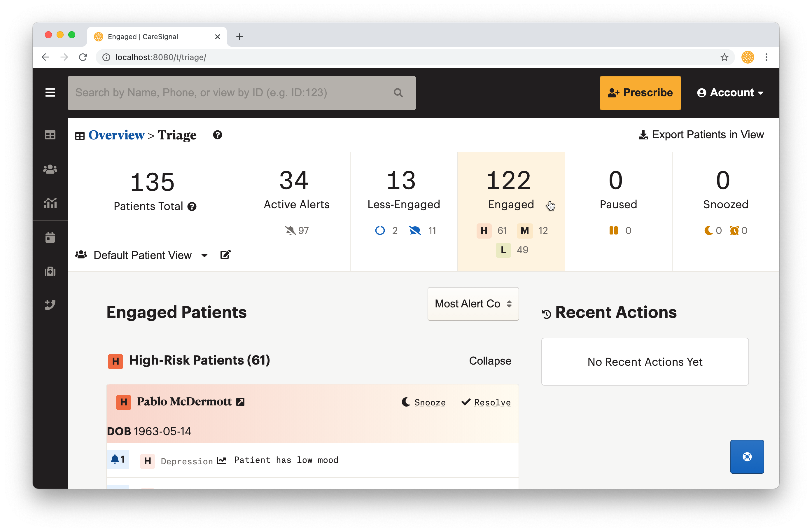This screenshot has width=812, height=532.
Task: Go back in browser history
Action: [x=46, y=57]
